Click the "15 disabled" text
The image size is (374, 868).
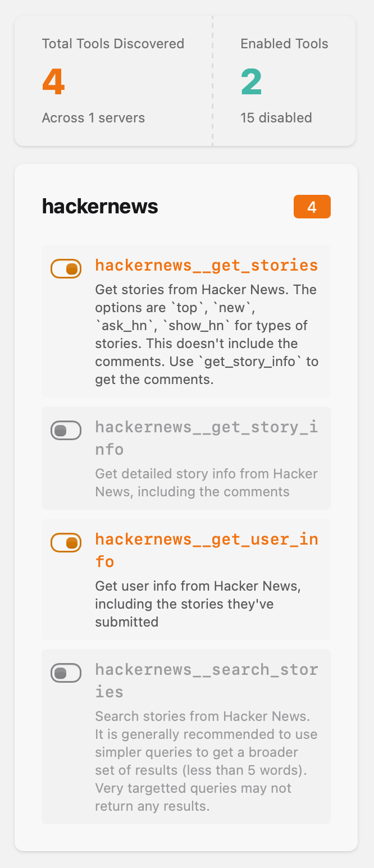click(276, 118)
